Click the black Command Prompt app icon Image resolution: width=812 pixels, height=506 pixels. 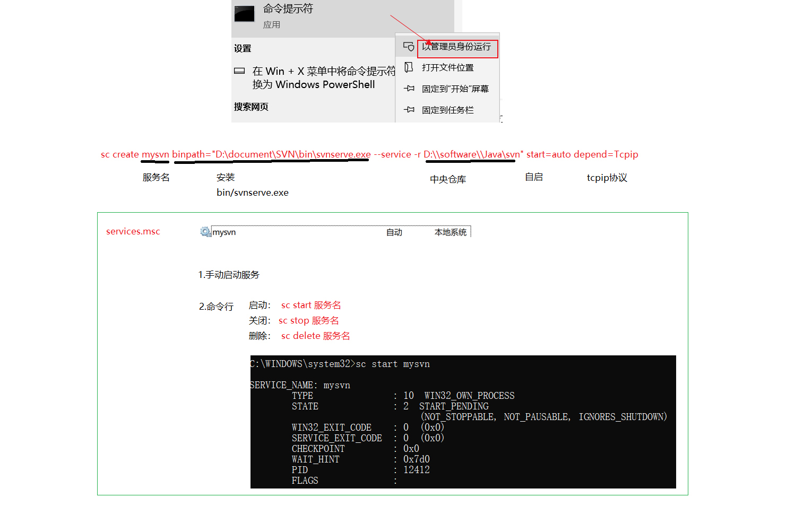[245, 14]
